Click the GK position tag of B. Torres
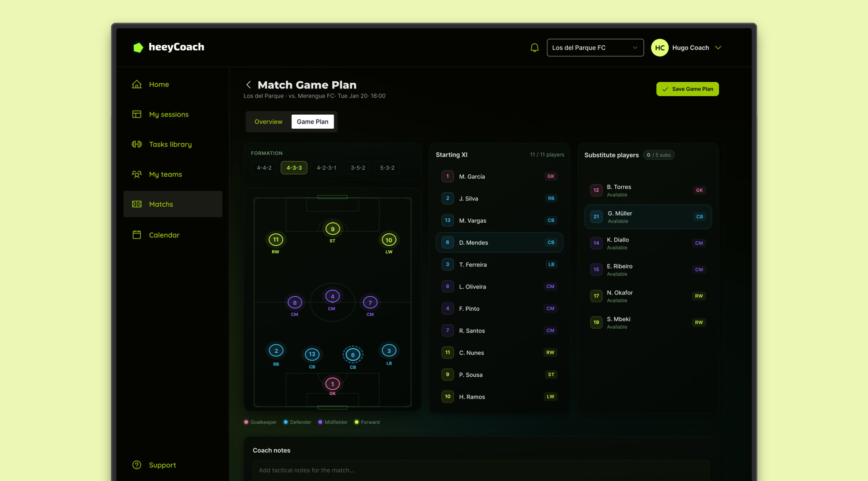The height and width of the screenshot is (481, 868). click(x=699, y=191)
